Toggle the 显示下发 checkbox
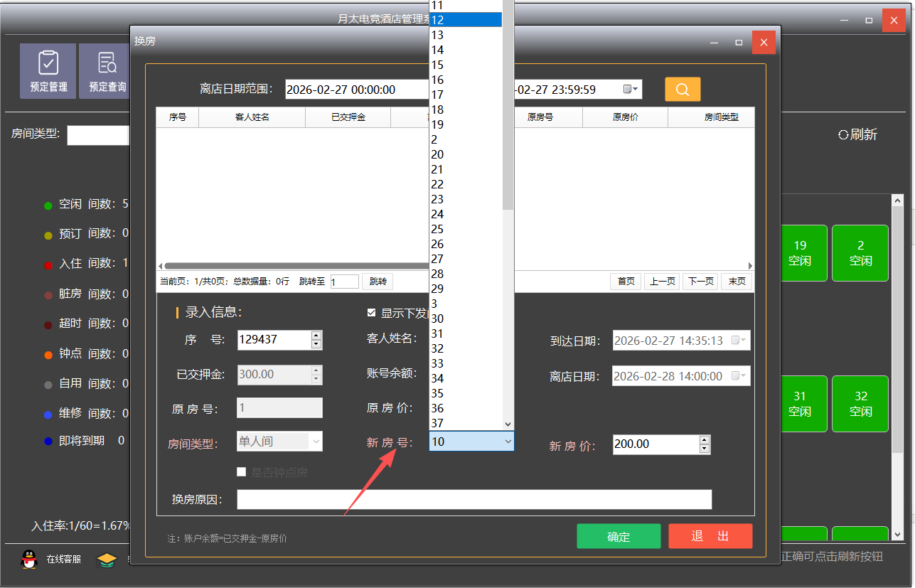915x588 pixels. pyautogui.click(x=371, y=313)
